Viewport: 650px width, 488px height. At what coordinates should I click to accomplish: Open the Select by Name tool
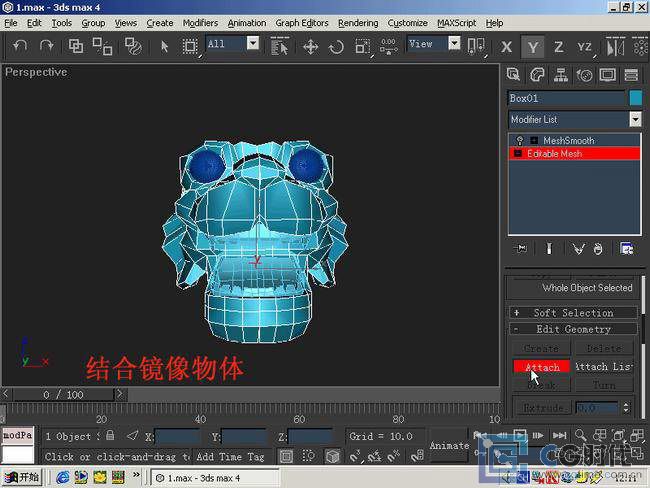tap(279, 46)
